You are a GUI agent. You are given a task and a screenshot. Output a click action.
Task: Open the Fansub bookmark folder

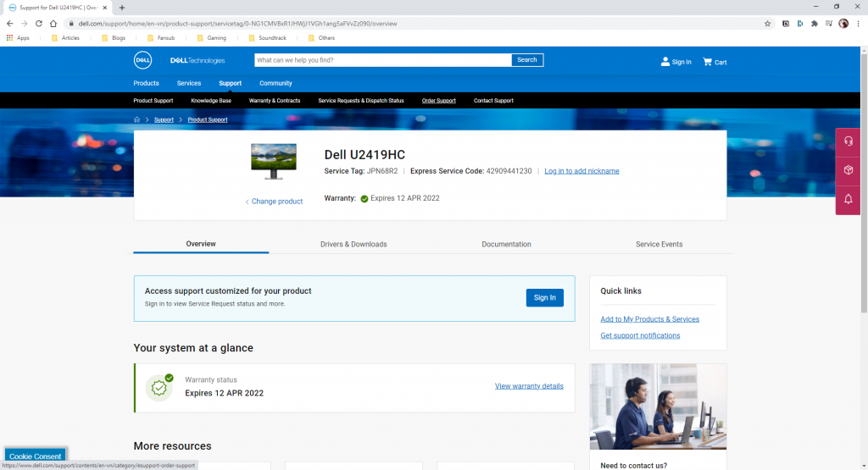pos(161,38)
